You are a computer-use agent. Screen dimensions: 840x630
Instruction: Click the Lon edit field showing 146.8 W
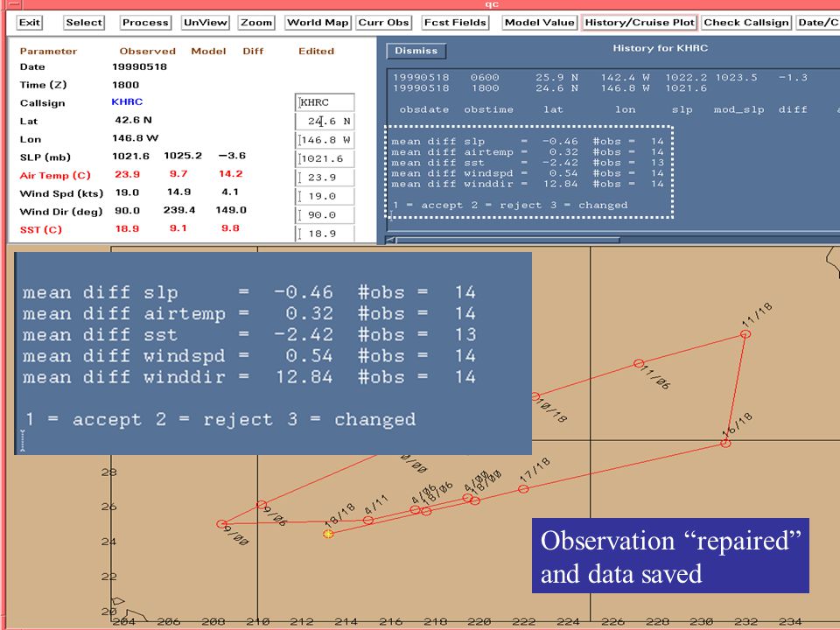pos(325,140)
